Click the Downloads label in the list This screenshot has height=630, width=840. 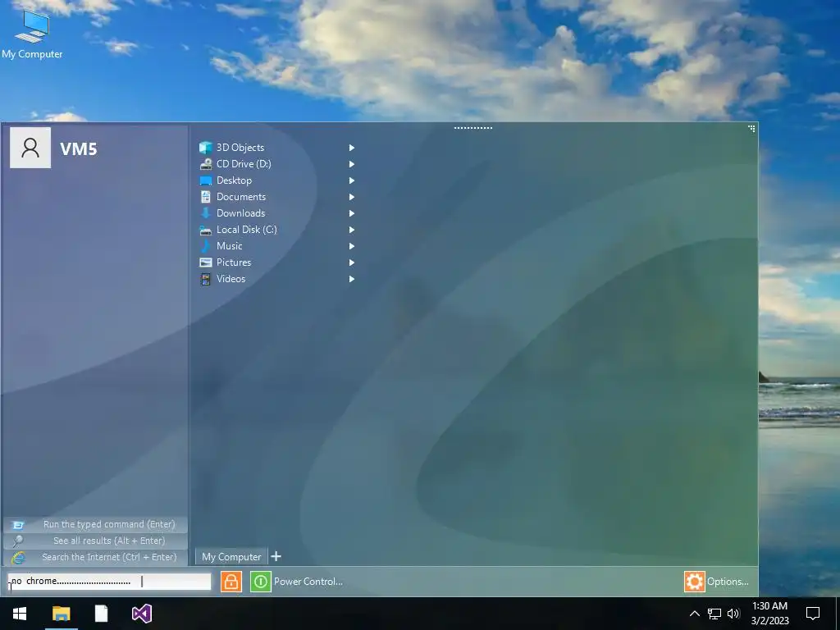click(240, 213)
